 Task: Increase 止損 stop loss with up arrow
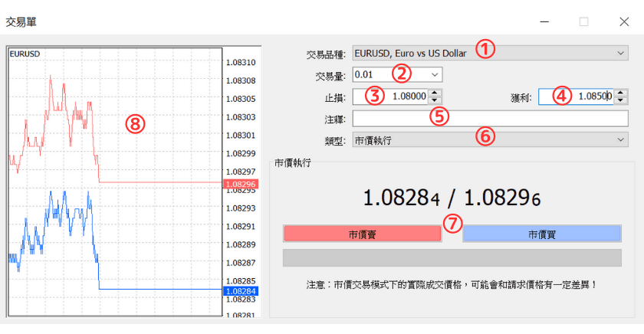[x=435, y=93]
